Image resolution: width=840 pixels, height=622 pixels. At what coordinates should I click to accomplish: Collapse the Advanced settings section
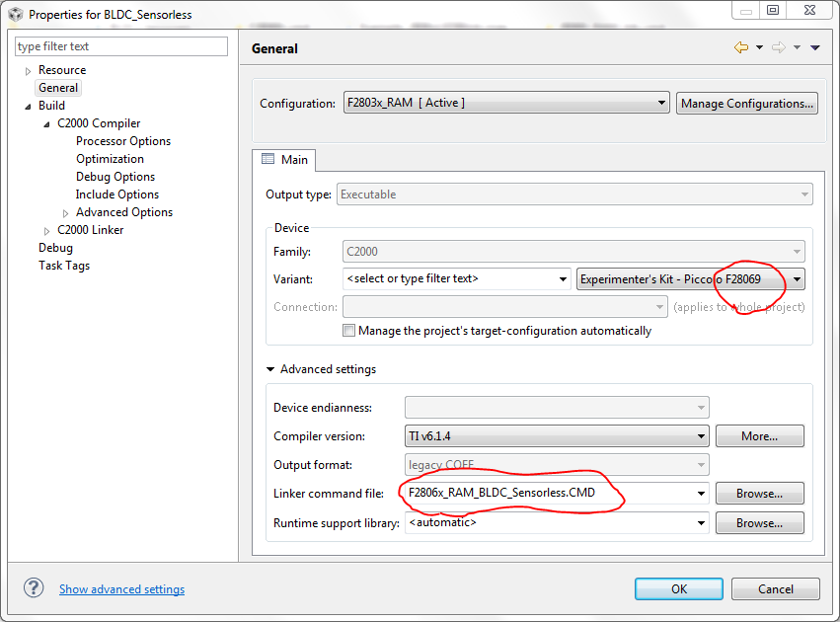coord(270,369)
